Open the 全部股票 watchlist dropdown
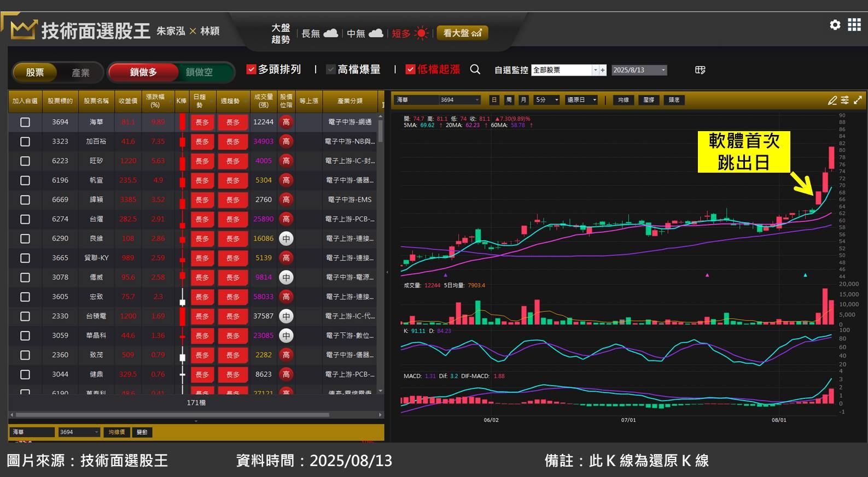 [595, 70]
